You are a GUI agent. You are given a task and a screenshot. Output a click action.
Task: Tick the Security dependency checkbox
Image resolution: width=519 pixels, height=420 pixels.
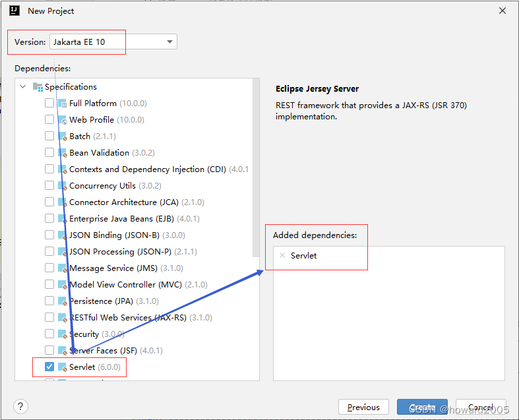pos(49,334)
